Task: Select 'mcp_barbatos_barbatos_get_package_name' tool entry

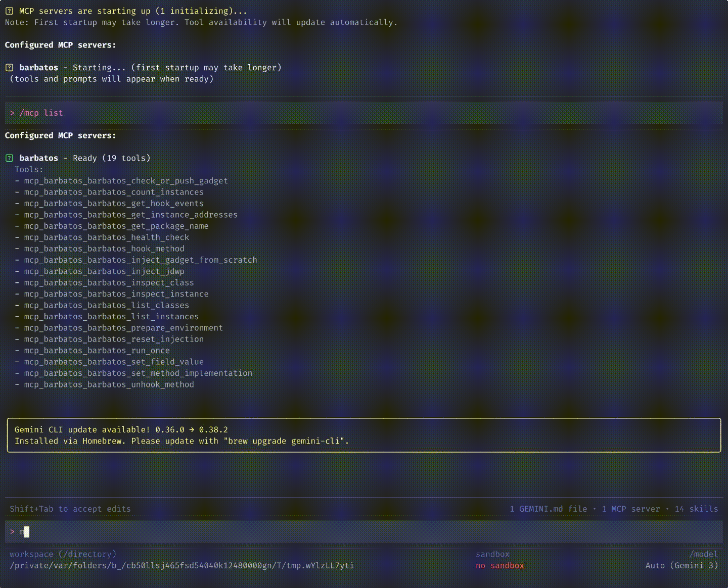Action: [x=116, y=226]
